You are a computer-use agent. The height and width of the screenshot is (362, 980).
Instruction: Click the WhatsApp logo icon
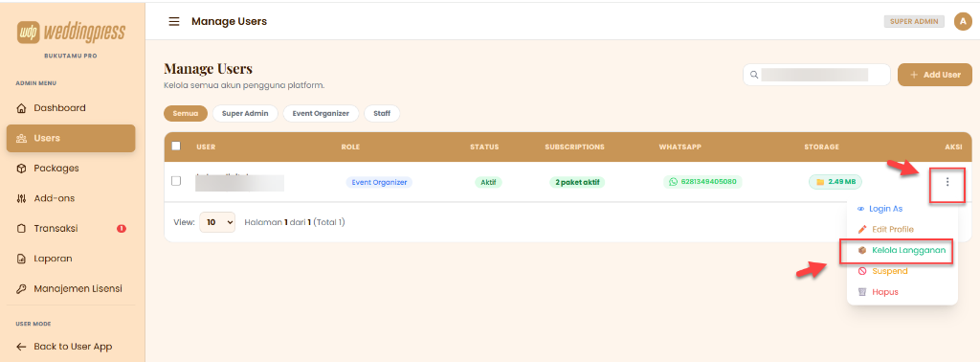tap(673, 182)
